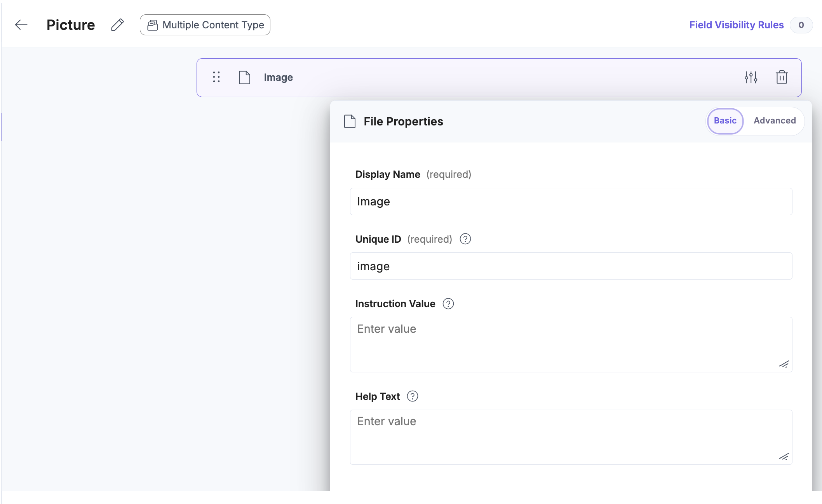Open Field Visibility Rules

(736, 25)
